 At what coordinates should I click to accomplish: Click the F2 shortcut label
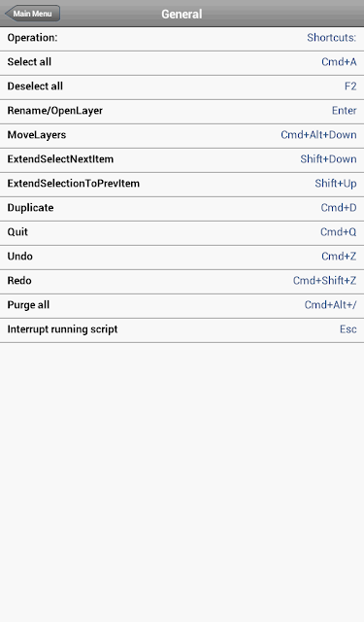350,86
